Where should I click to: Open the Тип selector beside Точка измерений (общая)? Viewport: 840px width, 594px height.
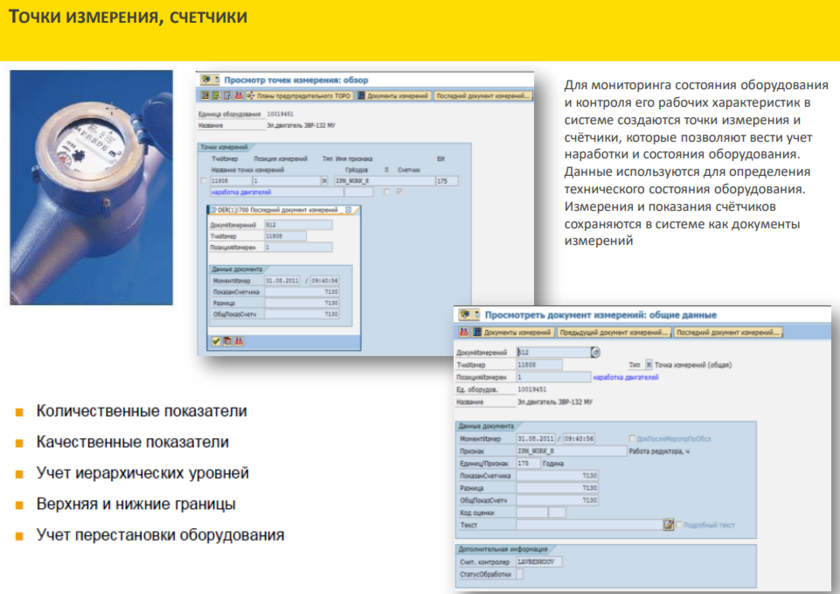pos(648,365)
